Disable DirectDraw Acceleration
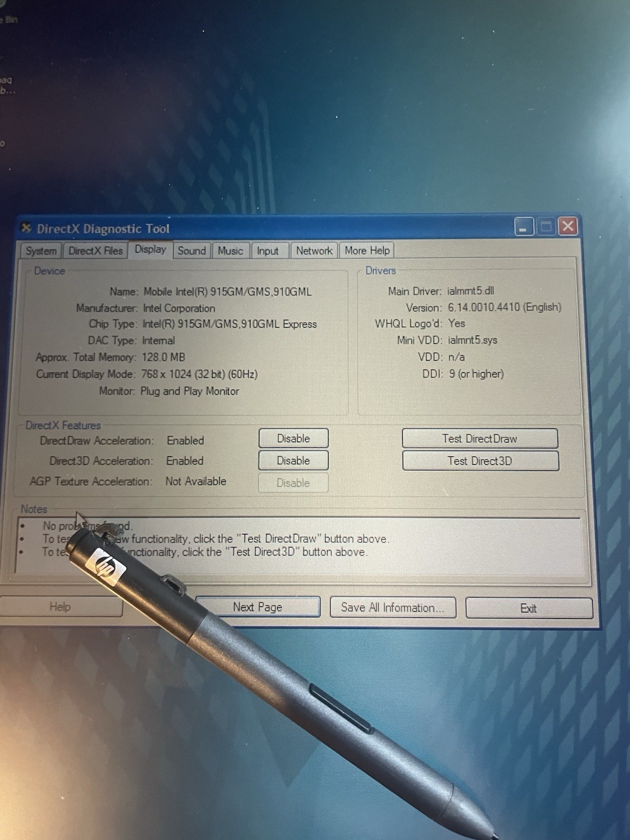The image size is (630, 840). coord(293,438)
